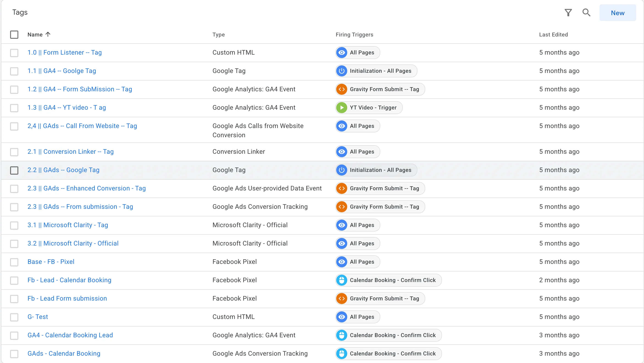Click the Last Edited column header
The image size is (644, 363).
553,34
